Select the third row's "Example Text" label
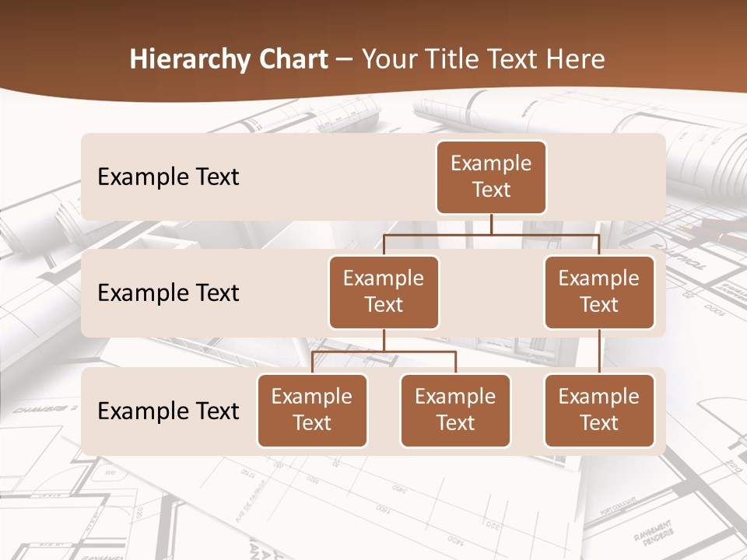The width and height of the screenshot is (747, 560). coord(168,411)
